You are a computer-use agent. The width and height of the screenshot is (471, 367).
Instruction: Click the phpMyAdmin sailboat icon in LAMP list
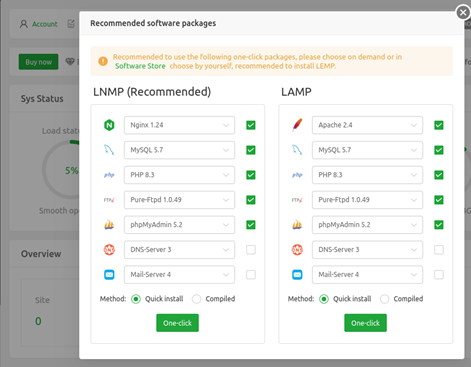(x=297, y=225)
